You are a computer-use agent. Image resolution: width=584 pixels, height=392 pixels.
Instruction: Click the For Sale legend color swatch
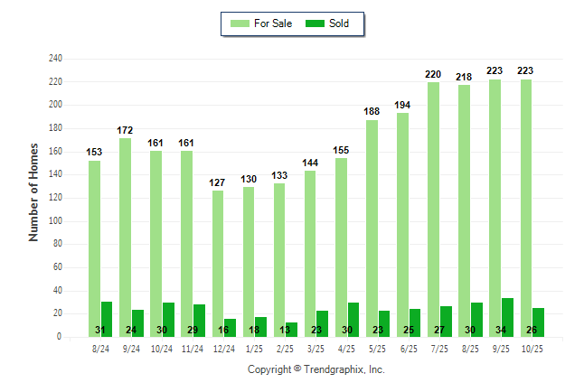(x=243, y=23)
